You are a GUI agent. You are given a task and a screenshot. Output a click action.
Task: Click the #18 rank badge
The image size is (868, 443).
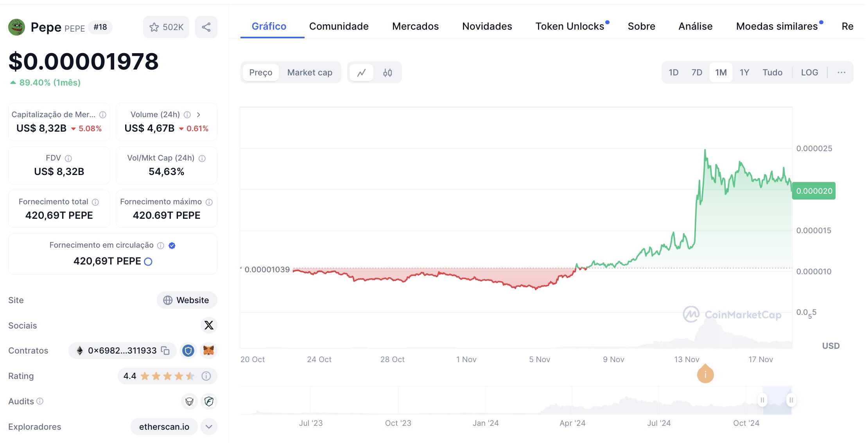100,27
